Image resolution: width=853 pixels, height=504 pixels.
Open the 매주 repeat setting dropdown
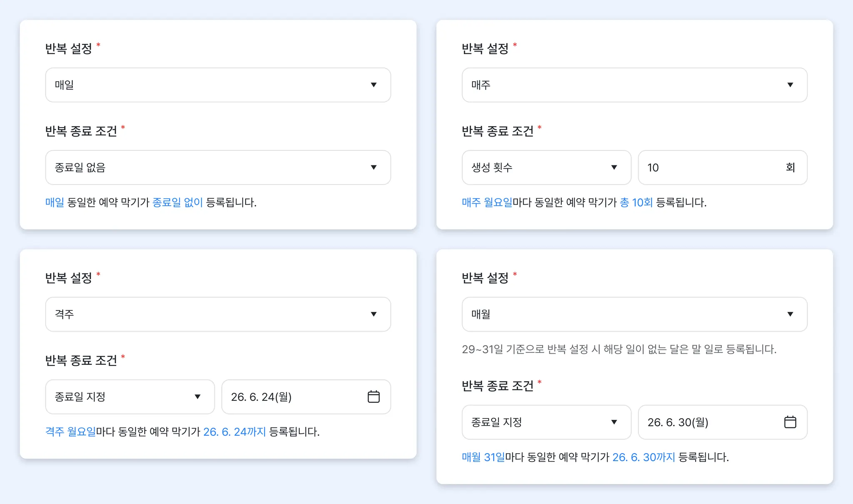[634, 85]
